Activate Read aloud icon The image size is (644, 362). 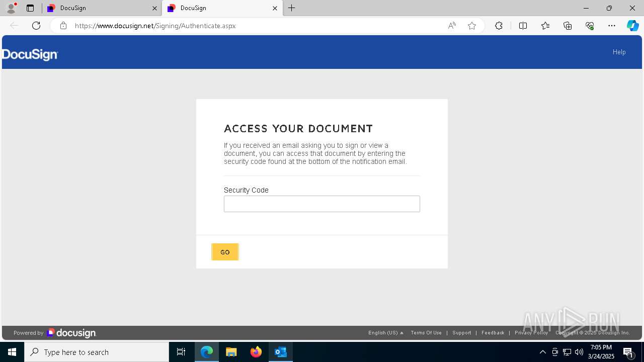(x=452, y=26)
